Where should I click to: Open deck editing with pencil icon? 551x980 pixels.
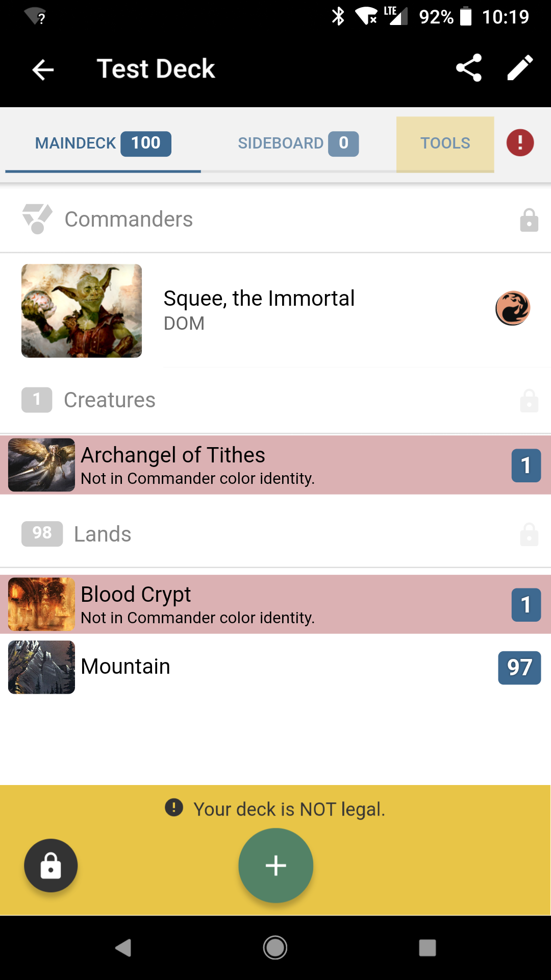coord(520,68)
